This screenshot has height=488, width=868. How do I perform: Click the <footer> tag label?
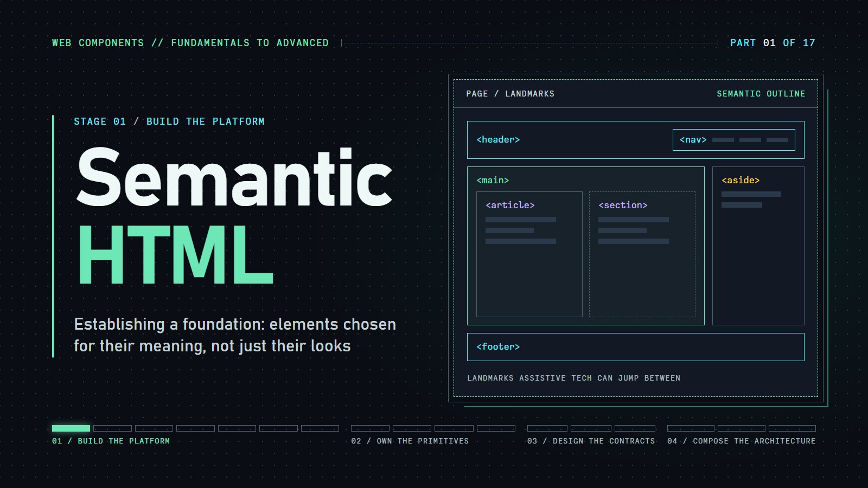tap(498, 347)
